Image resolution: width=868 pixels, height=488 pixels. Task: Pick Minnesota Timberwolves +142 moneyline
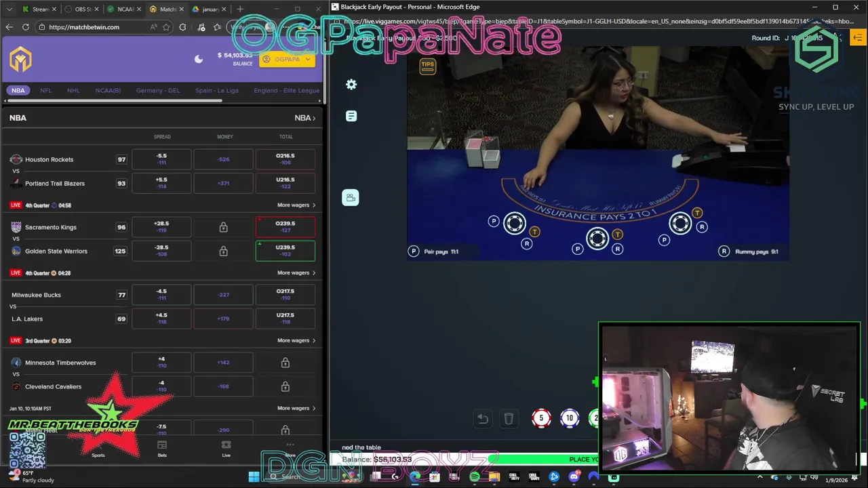223,362
